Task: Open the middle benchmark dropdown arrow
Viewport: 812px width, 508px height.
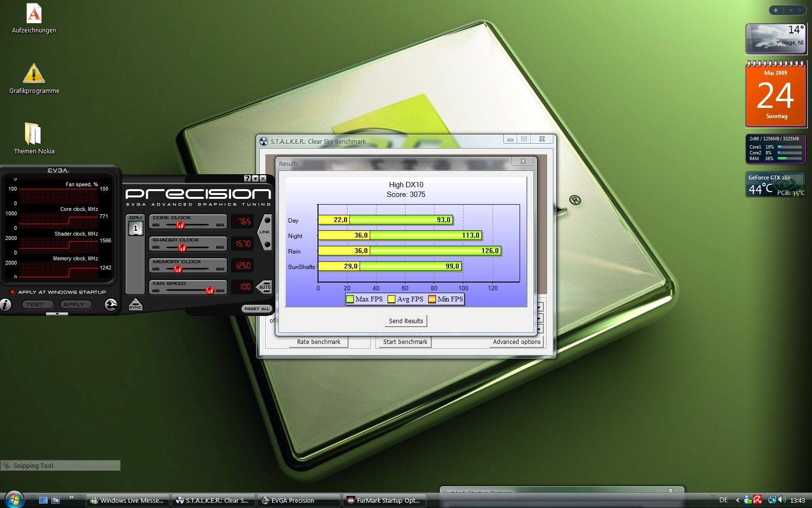Action: [x=539, y=318]
